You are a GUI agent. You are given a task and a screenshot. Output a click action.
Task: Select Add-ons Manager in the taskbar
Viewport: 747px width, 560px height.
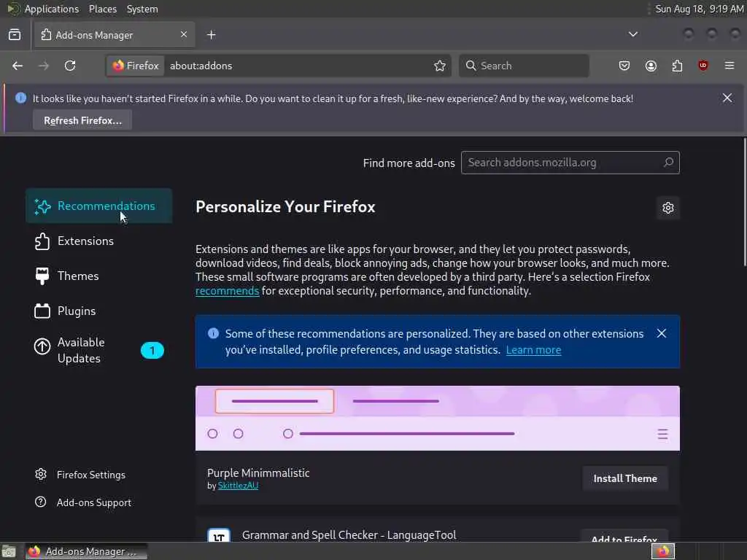pos(86,551)
